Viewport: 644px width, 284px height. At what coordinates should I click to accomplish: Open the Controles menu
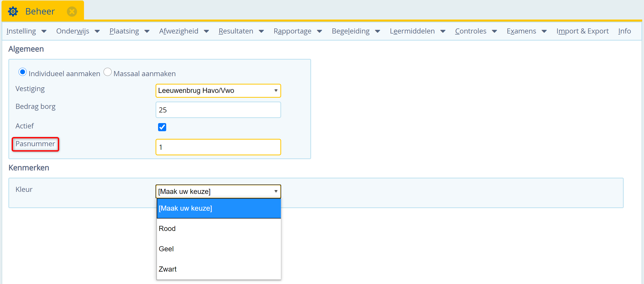point(471,31)
